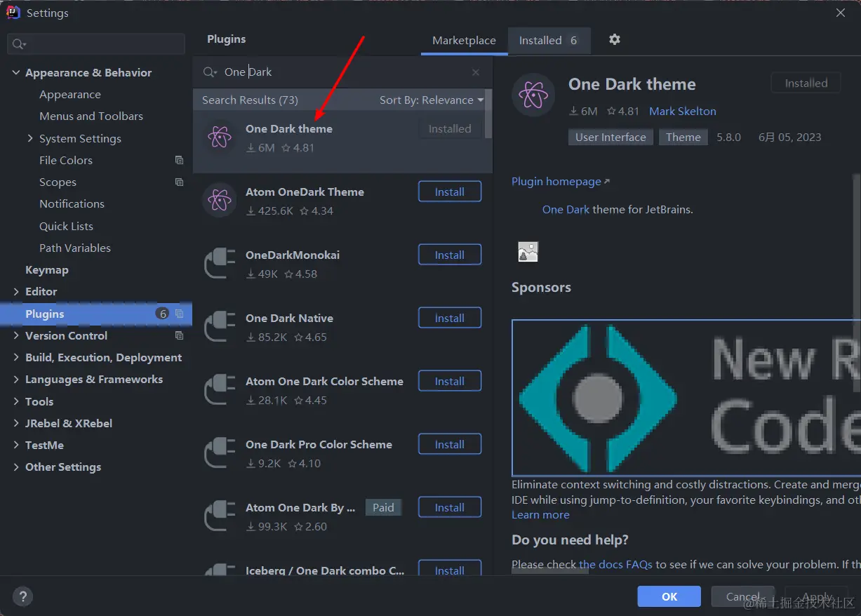Expand Languages & Frameworks section
The image size is (861, 616).
(16, 379)
